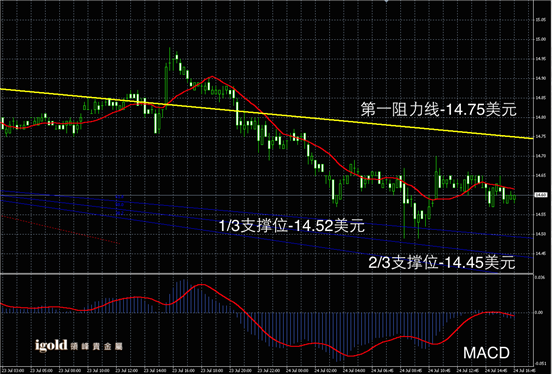
Task: Select the red moving average line at its peak
Action: 212,76
